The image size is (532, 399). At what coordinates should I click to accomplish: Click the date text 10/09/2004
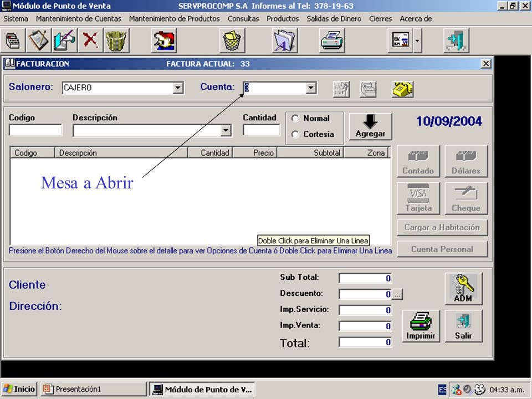point(449,121)
